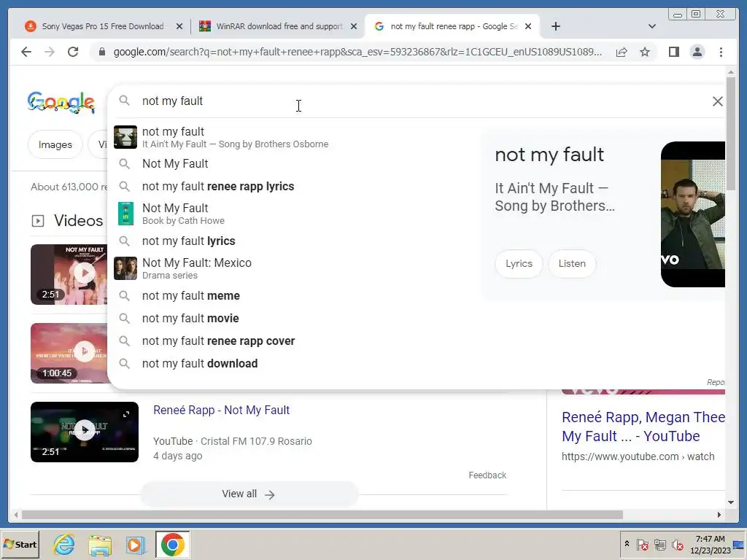The image size is (747, 560).
Task: Select 'Not My Fault: Mexico' drama series
Action: tap(295, 268)
